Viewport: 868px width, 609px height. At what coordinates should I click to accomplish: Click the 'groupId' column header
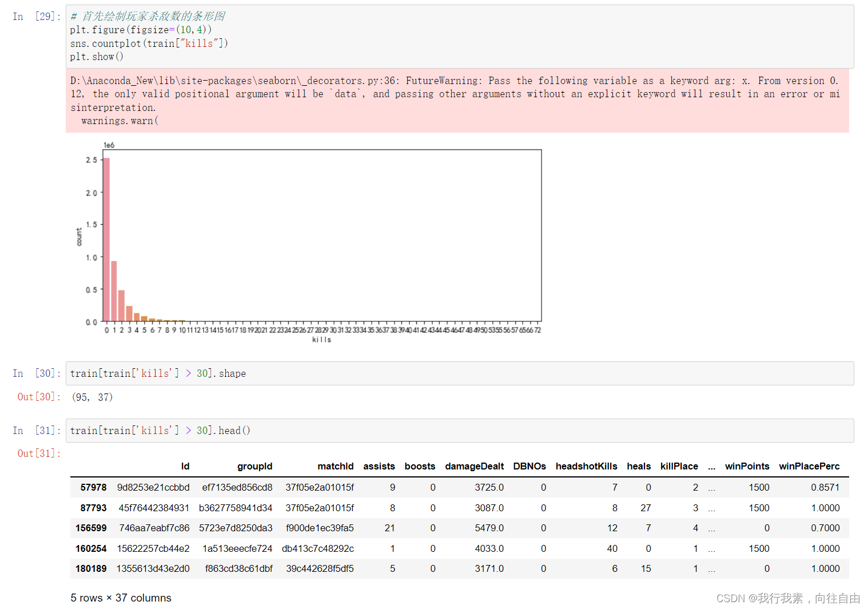pyautogui.click(x=255, y=467)
